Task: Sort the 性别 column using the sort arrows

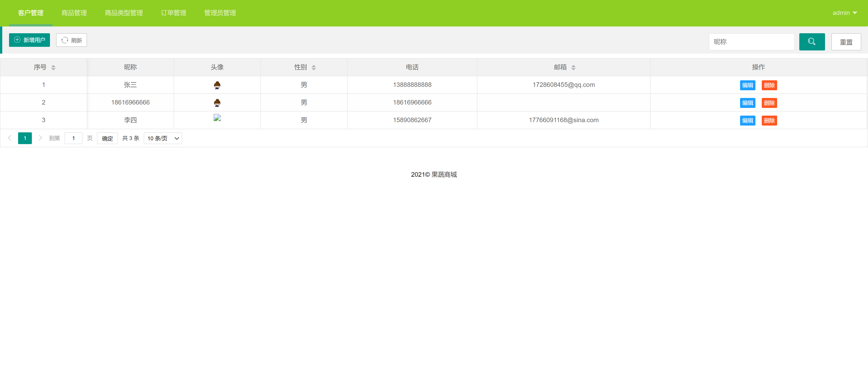Action: [314, 67]
